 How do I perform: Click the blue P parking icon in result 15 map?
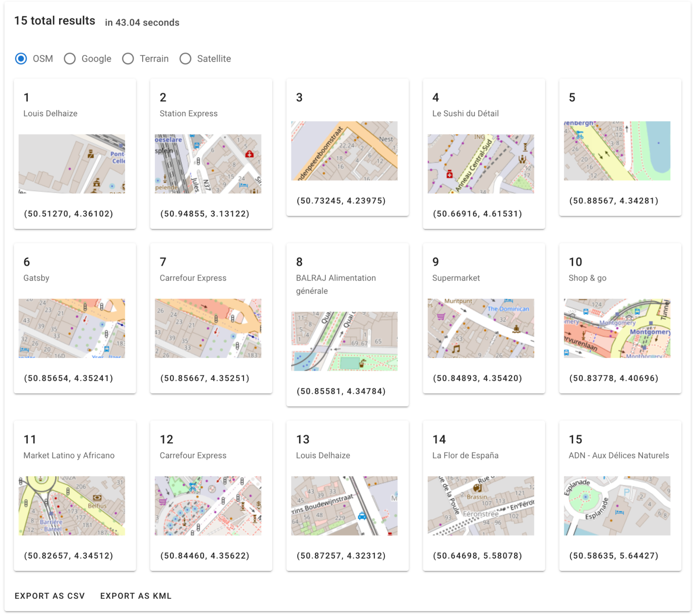pyautogui.click(x=627, y=493)
